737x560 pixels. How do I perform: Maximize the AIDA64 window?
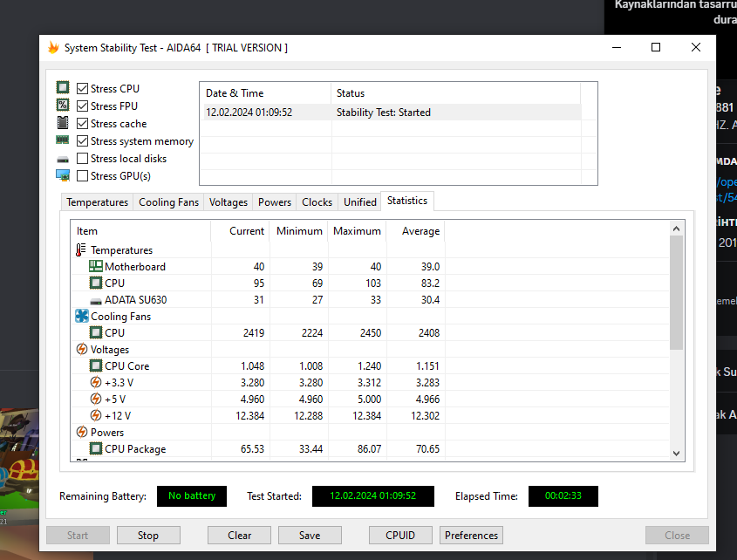point(656,47)
